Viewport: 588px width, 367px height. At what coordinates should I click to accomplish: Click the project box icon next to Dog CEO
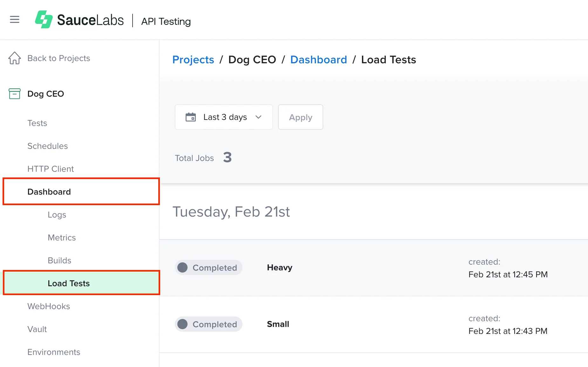(x=14, y=94)
